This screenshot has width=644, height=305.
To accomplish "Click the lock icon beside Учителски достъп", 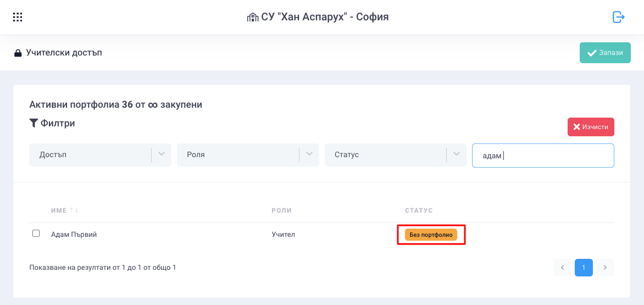I will click(x=18, y=53).
